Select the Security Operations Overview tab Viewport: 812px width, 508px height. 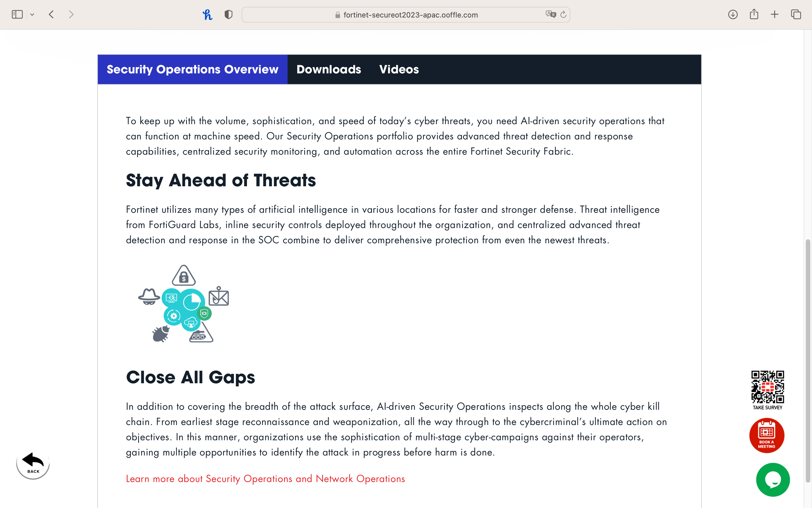[x=193, y=69]
